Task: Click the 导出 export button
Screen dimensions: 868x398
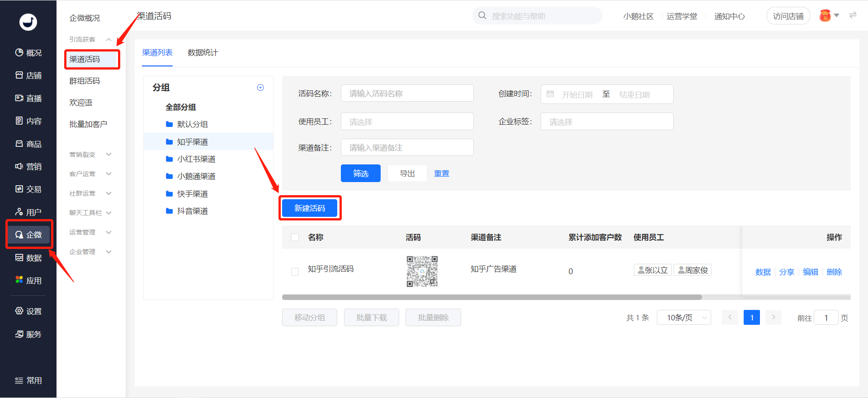Action: pos(407,173)
